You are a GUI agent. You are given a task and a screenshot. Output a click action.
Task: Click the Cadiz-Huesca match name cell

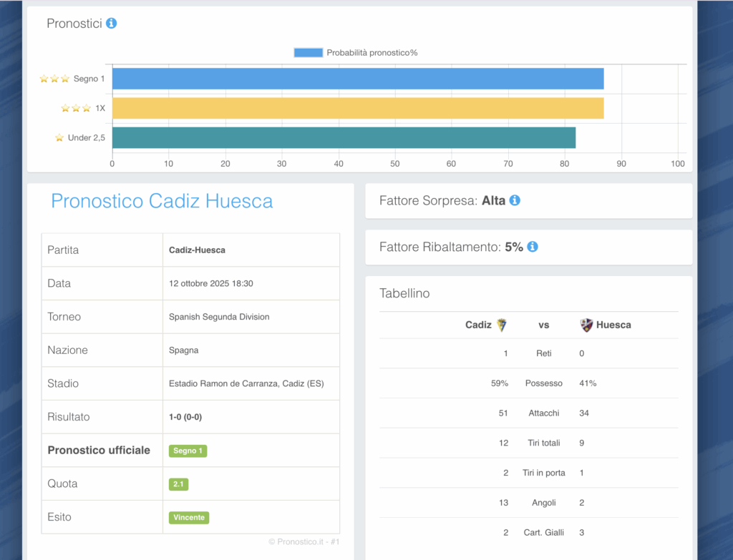pyautogui.click(x=197, y=250)
